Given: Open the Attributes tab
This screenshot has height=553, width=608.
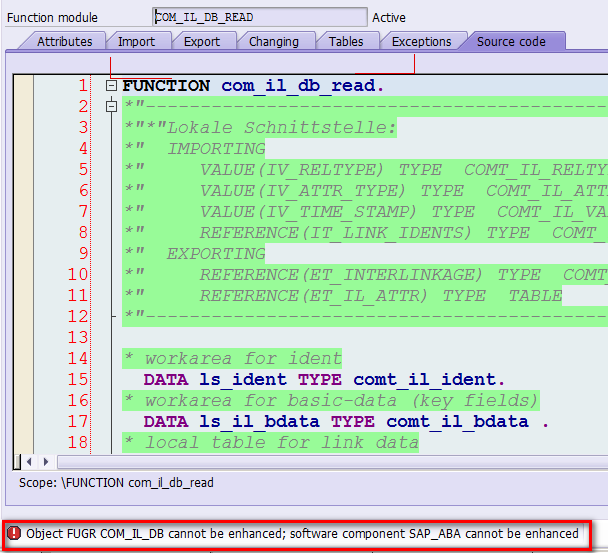Looking at the screenshot, I should click(64, 41).
